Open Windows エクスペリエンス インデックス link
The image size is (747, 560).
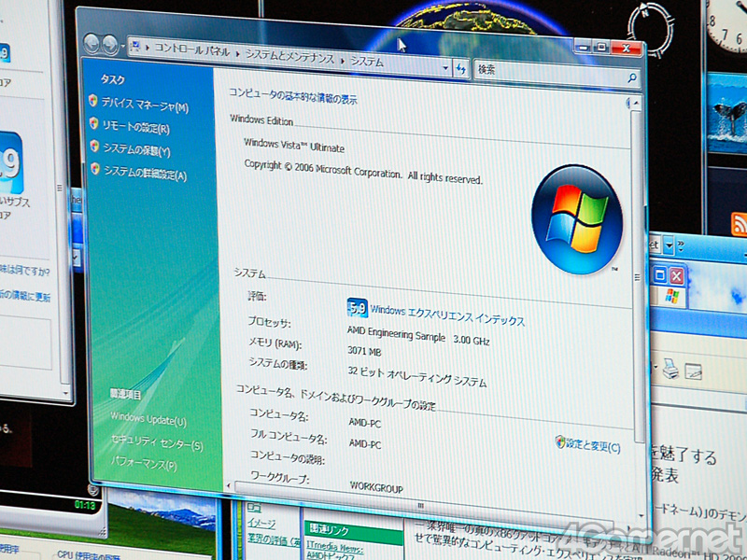click(447, 315)
